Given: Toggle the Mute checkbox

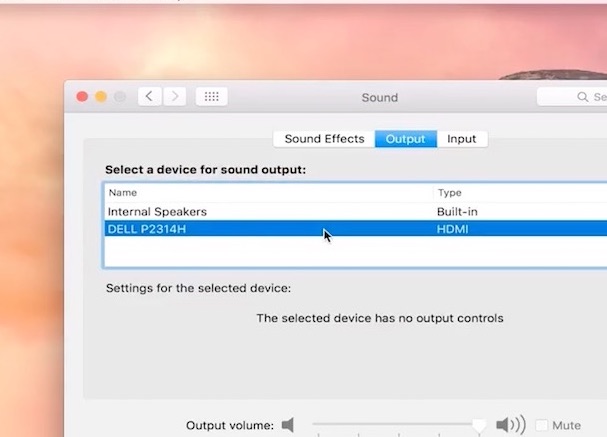Looking at the screenshot, I should (x=542, y=425).
